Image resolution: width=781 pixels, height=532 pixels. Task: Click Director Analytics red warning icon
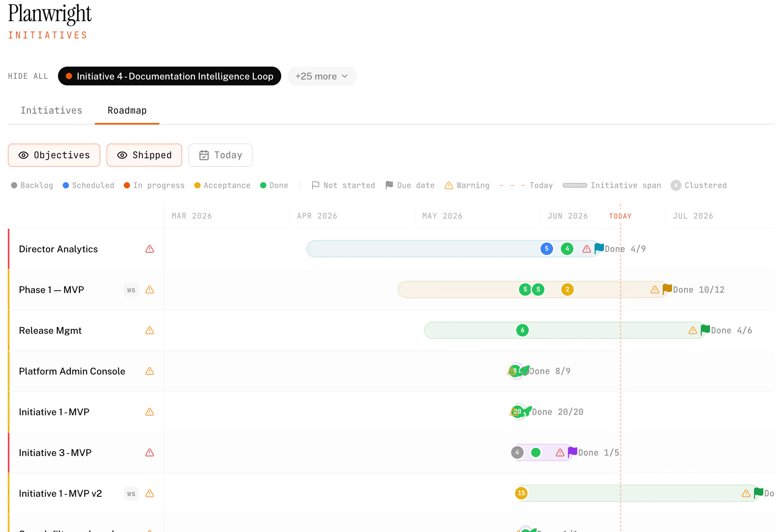[150, 249]
